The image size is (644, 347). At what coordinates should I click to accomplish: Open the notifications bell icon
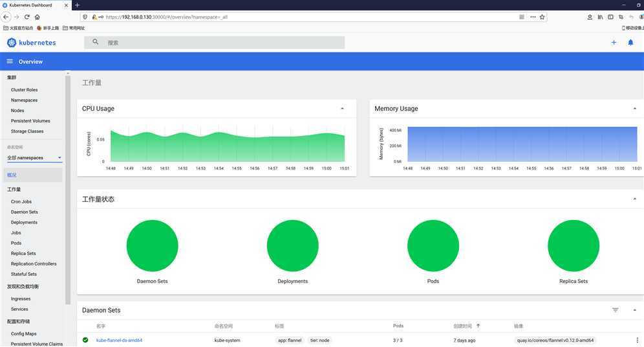(630, 42)
